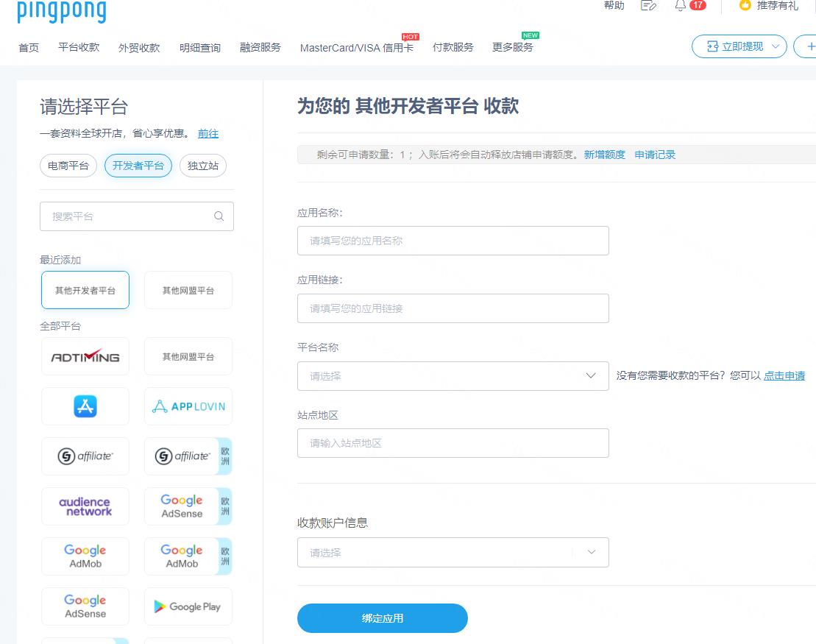Focus the 站点地区 input field
The image size is (816, 644).
[453, 443]
